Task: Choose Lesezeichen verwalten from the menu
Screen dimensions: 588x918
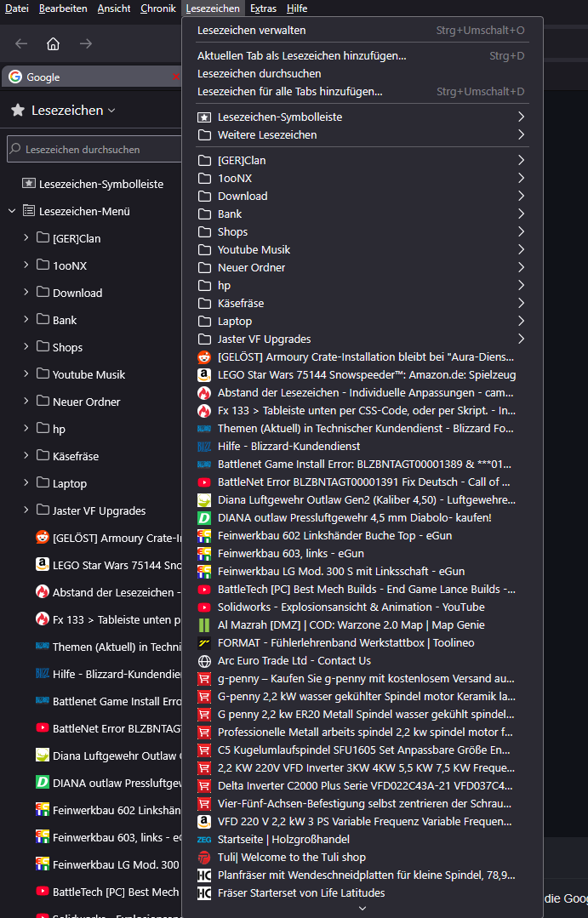Action: click(x=252, y=30)
